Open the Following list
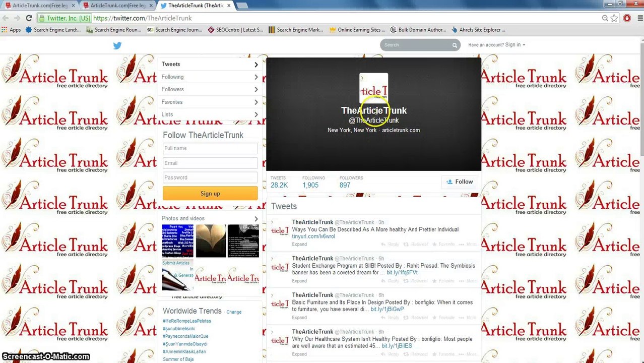 (210, 77)
